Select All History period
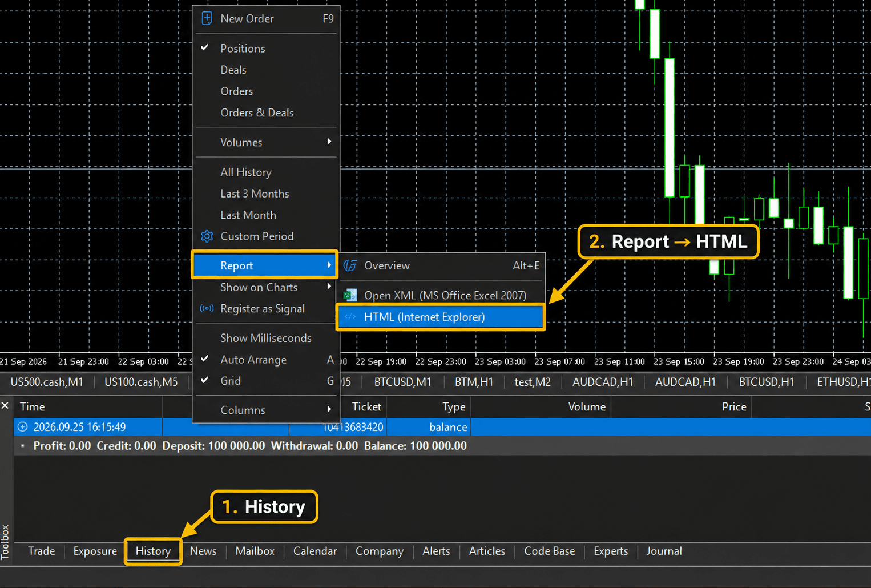 pos(266,172)
